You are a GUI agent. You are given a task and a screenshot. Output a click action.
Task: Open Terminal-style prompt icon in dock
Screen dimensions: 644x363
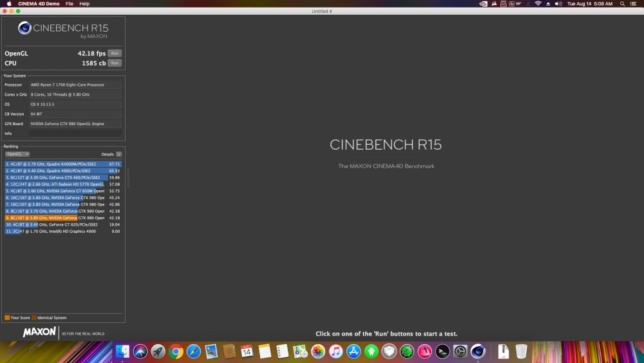pyautogui.click(x=442, y=351)
